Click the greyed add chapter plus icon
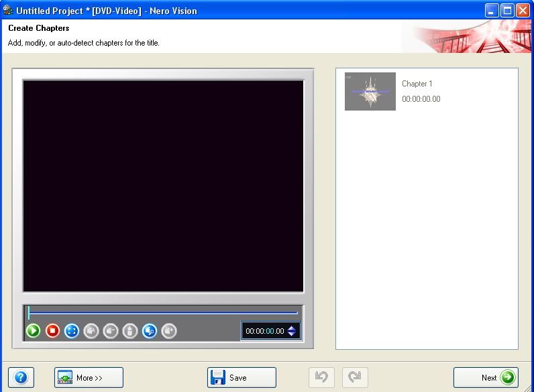 [169, 331]
